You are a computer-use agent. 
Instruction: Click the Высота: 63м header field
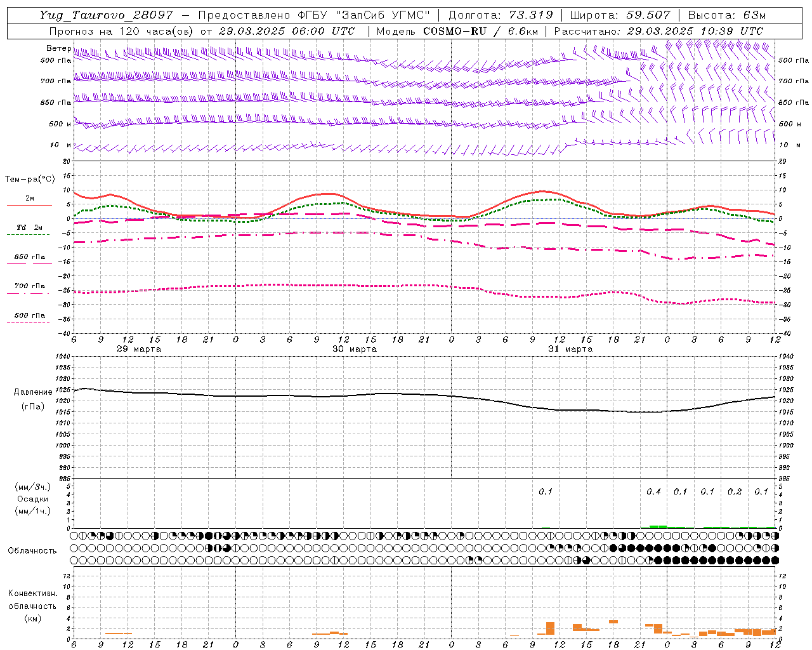pos(727,15)
